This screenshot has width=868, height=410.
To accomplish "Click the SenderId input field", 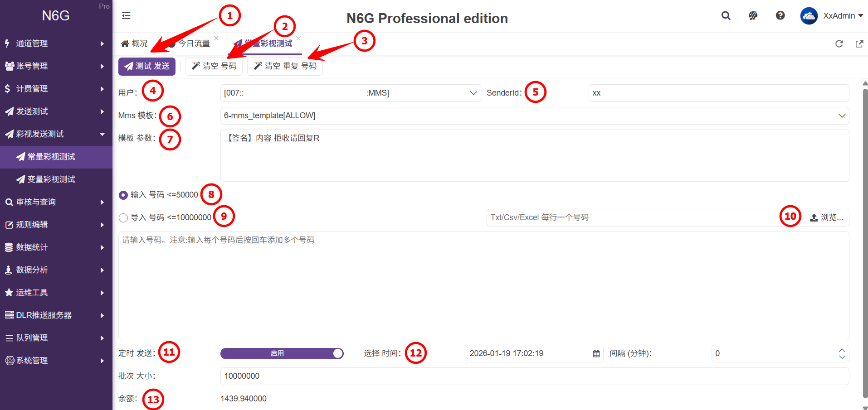I will [x=718, y=93].
